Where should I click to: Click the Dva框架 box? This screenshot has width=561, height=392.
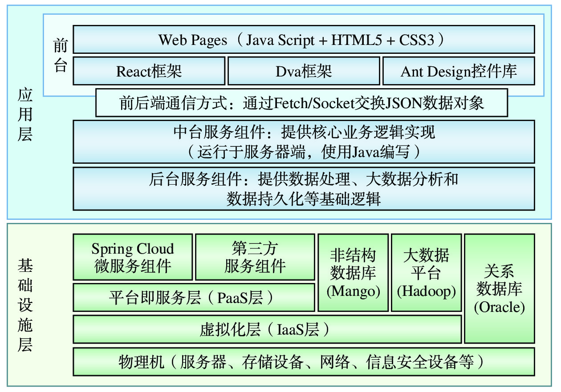304,71
